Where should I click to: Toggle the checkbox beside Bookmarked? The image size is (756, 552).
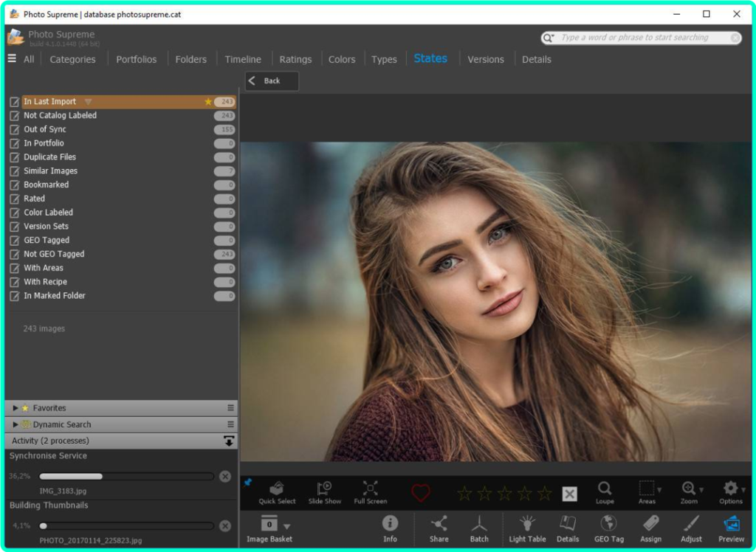pyautogui.click(x=14, y=185)
